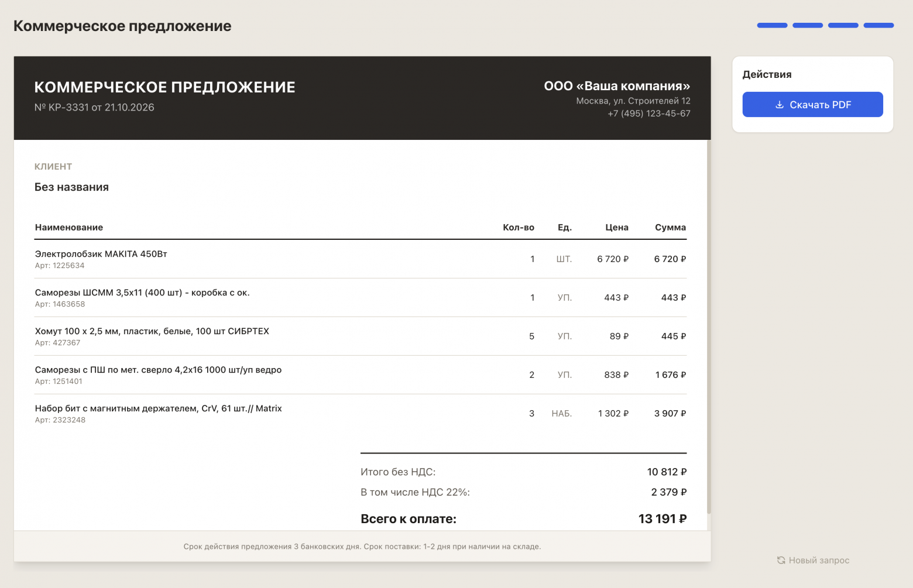
Task: Click the Действия panel heading
Action: pos(767,74)
